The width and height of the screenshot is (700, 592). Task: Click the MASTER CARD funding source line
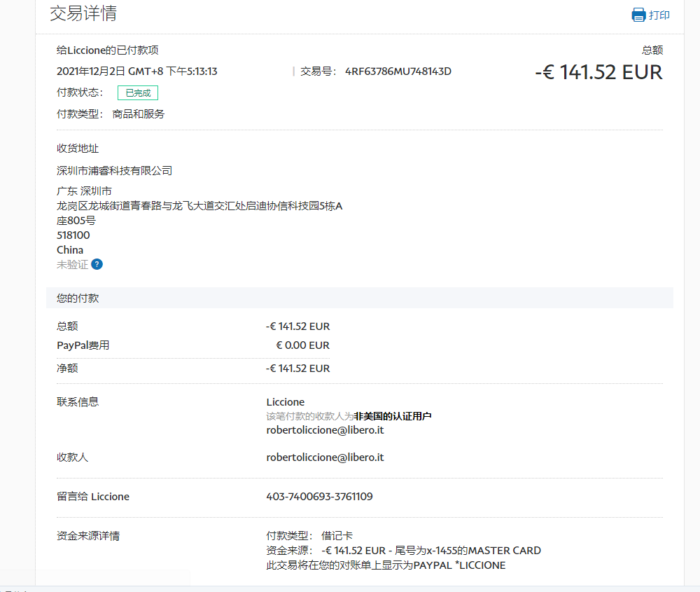click(403, 550)
